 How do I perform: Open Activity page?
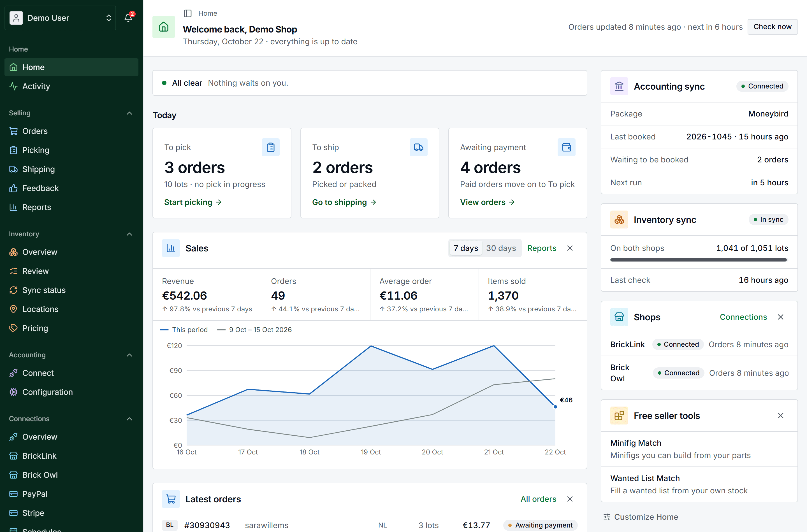tap(71, 86)
